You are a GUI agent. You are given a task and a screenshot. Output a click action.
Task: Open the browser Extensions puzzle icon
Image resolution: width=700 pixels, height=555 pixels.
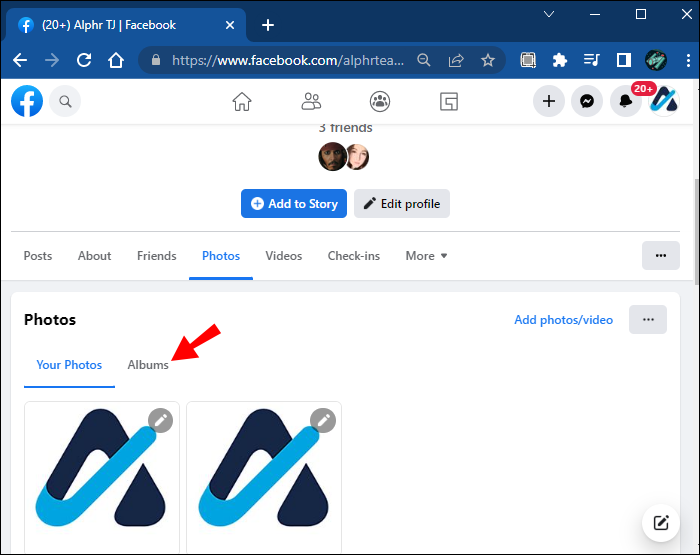pos(559,60)
